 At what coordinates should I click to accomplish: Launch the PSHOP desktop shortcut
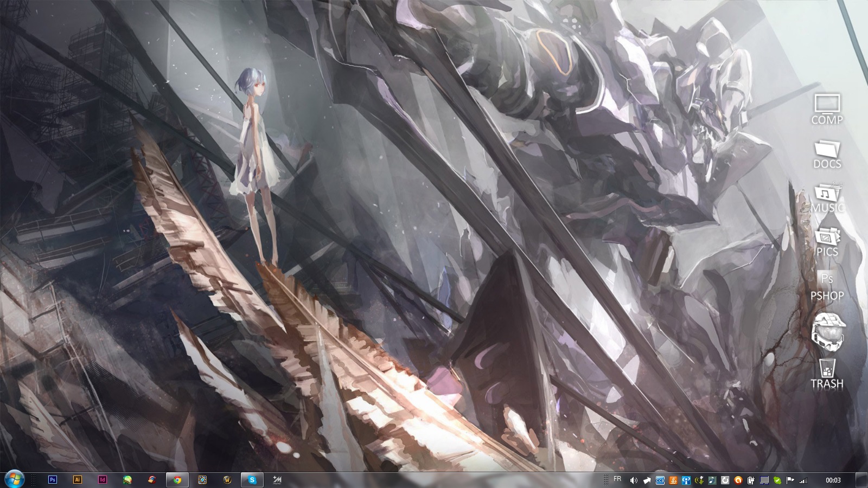coord(827,286)
